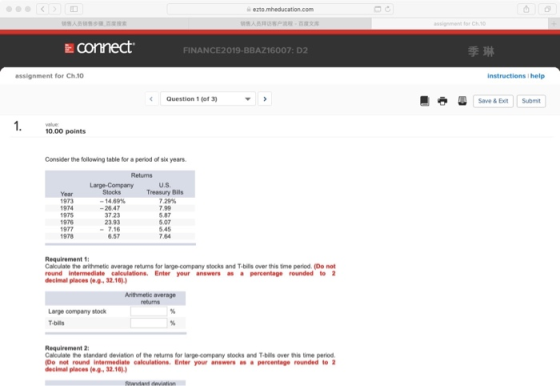Image resolution: width=560 pixels, height=386 pixels.
Task: Open the eBook reference icon
Action: (x=425, y=101)
